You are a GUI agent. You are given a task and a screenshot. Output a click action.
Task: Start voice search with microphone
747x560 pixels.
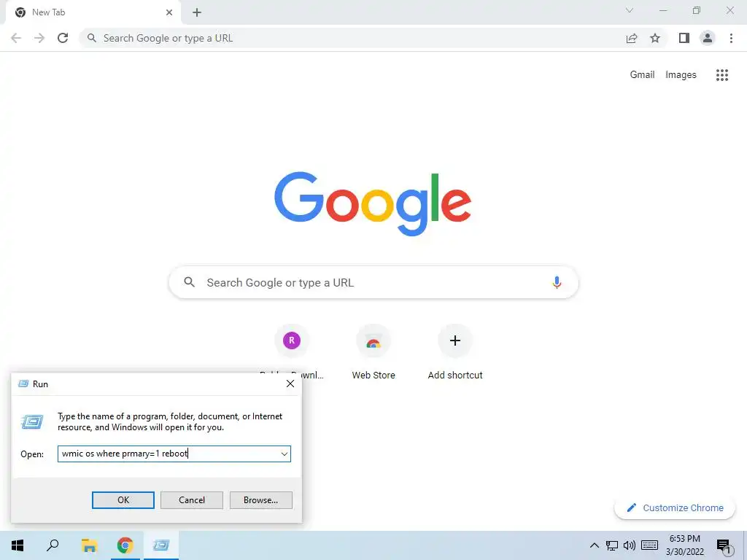(x=557, y=282)
